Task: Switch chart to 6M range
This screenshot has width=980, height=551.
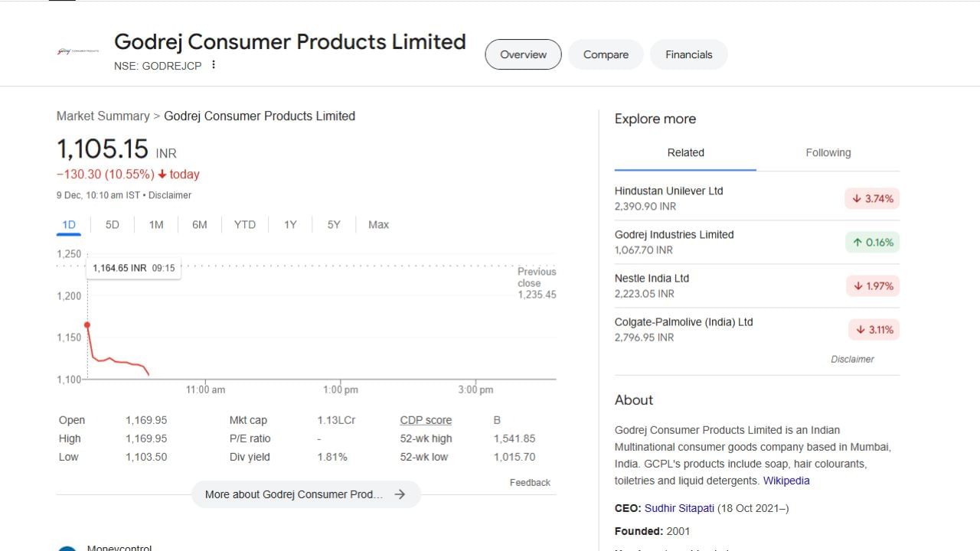Action: 200,224
